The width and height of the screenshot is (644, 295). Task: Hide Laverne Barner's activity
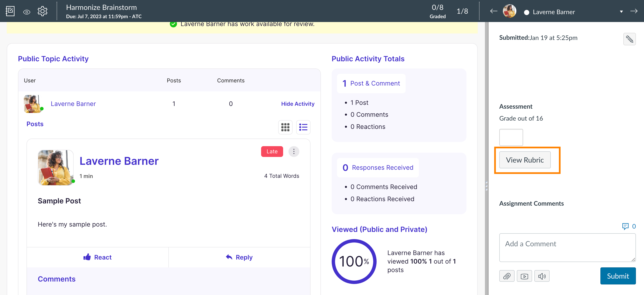[x=298, y=104]
